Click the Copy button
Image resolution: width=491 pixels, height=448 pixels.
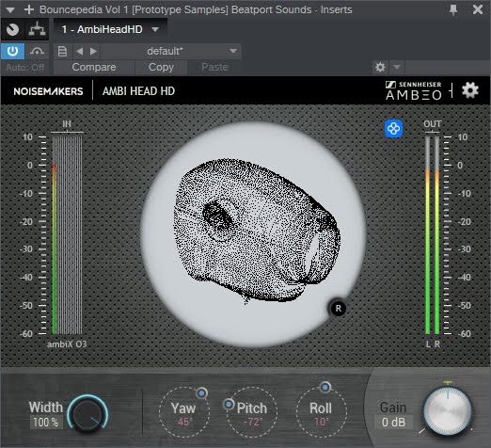click(x=161, y=67)
